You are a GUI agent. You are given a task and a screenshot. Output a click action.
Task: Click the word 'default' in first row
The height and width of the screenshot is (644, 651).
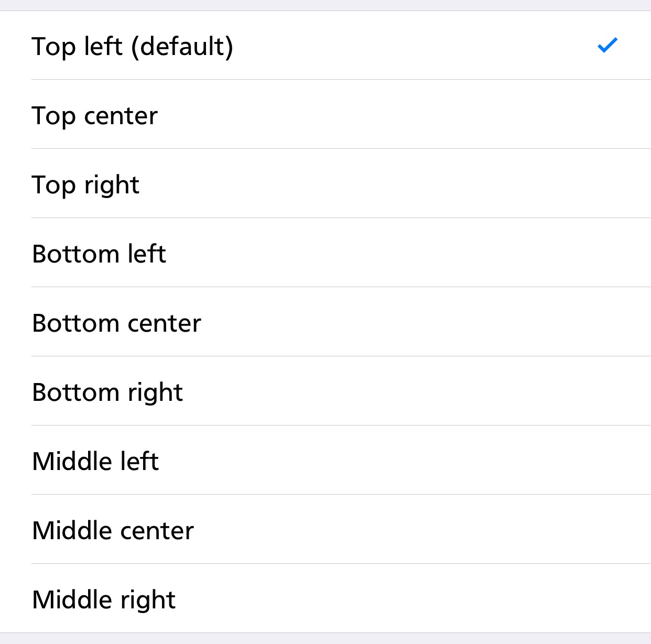pos(181,46)
